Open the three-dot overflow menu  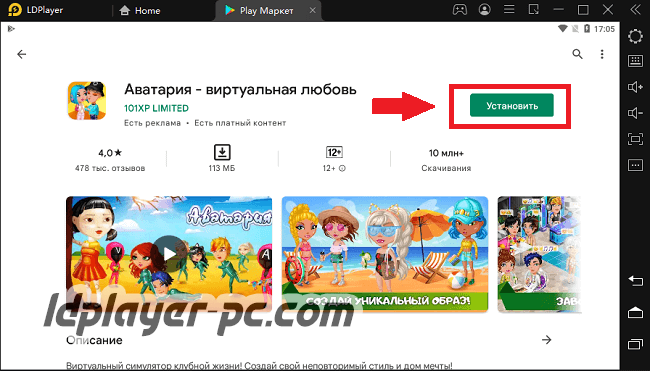click(602, 54)
